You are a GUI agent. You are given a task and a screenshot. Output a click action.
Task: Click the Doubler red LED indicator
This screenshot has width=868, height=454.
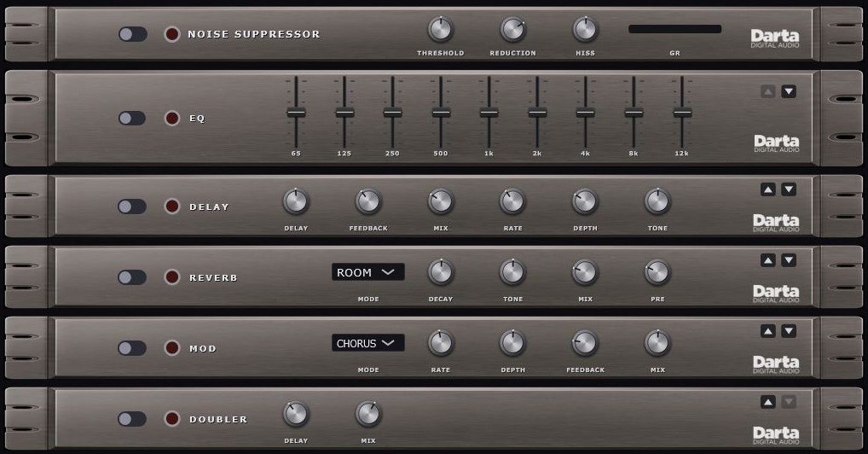[172, 419]
